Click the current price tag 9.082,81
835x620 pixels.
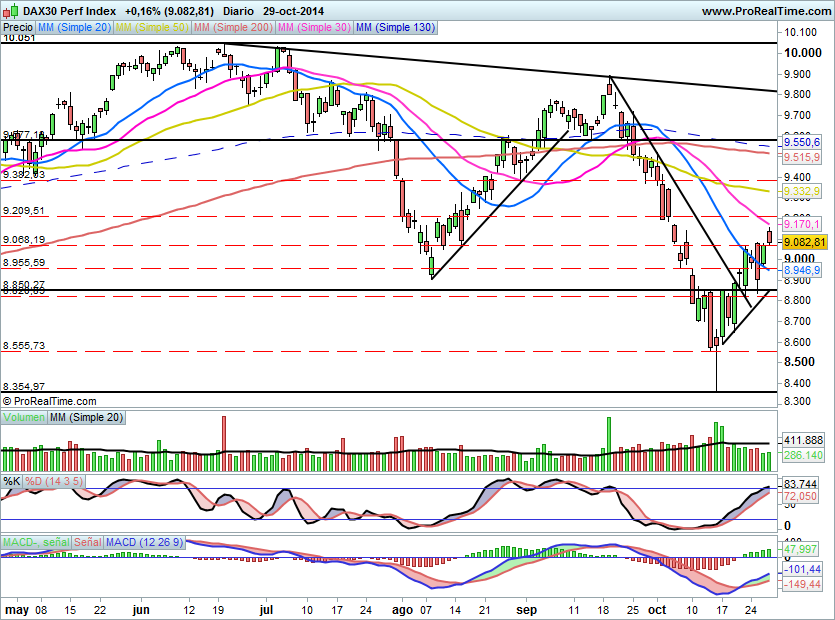(804, 242)
